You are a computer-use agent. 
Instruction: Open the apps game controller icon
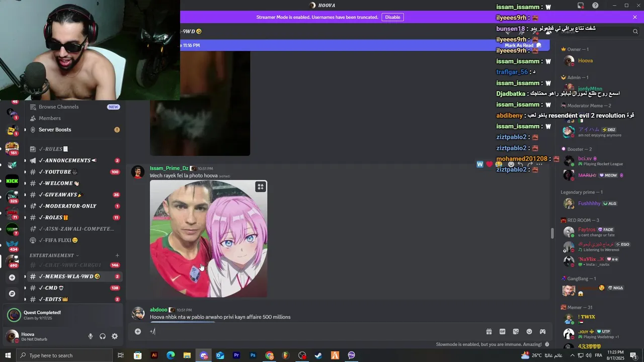click(x=543, y=331)
